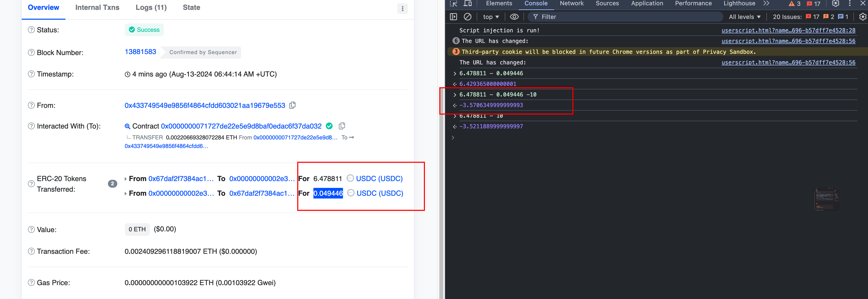Open userscript link beside grouped 'The URL has changed' (6)

(788, 41)
